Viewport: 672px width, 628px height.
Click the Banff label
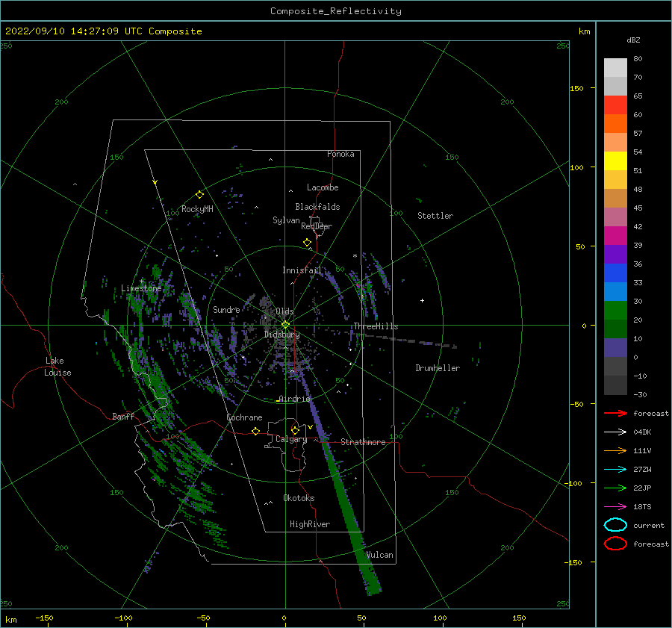(123, 416)
